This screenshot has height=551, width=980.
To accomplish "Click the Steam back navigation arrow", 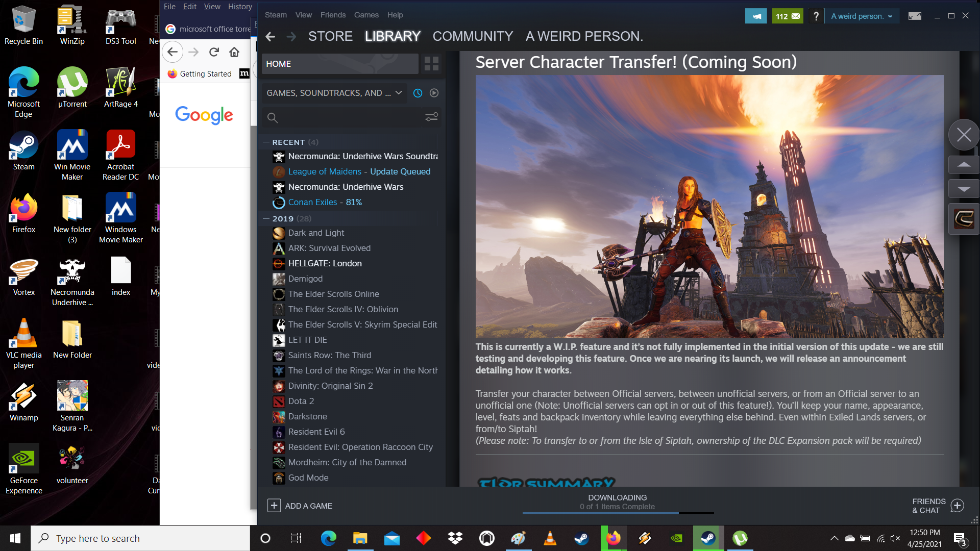I will 271,36.
